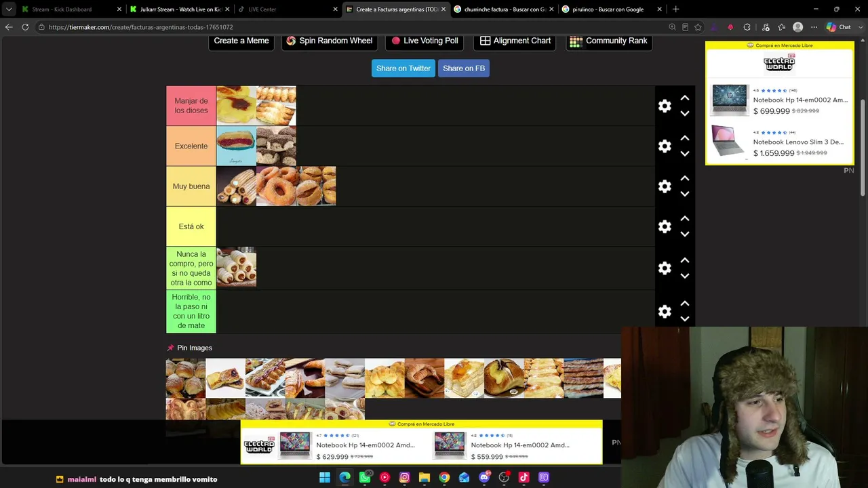Viewport: 868px width, 488px height.
Task: Switch to the Julkarr Stream Kick tab
Action: (180, 9)
